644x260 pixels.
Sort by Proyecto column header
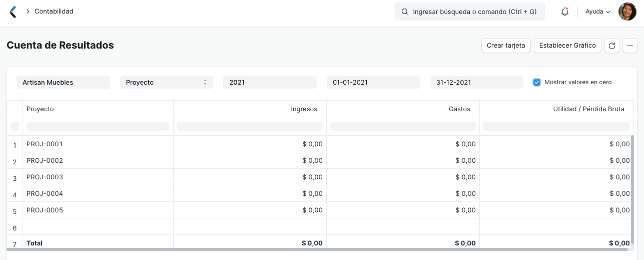pos(98,109)
